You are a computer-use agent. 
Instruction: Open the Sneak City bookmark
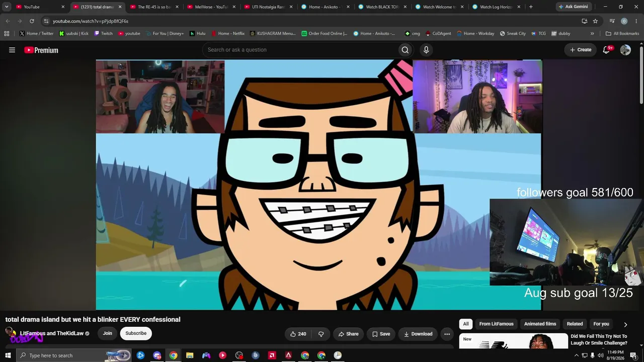(513, 34)
